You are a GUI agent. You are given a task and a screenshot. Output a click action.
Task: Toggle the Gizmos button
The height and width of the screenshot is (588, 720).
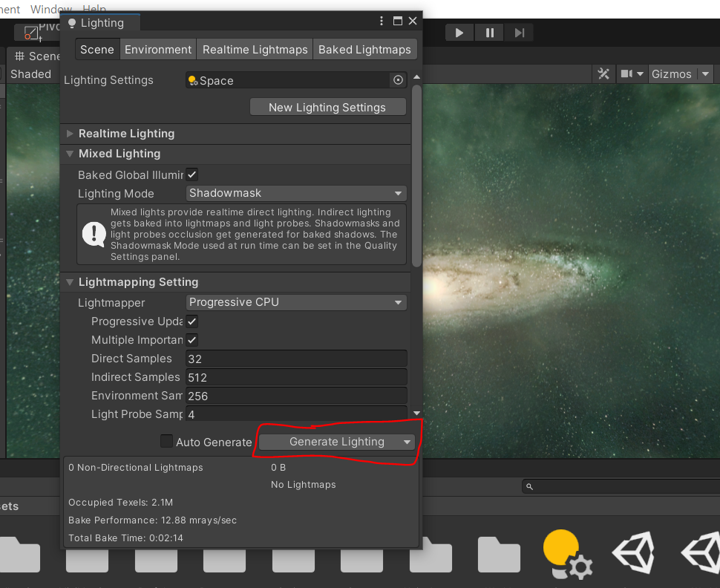click(x=671, y=74)
